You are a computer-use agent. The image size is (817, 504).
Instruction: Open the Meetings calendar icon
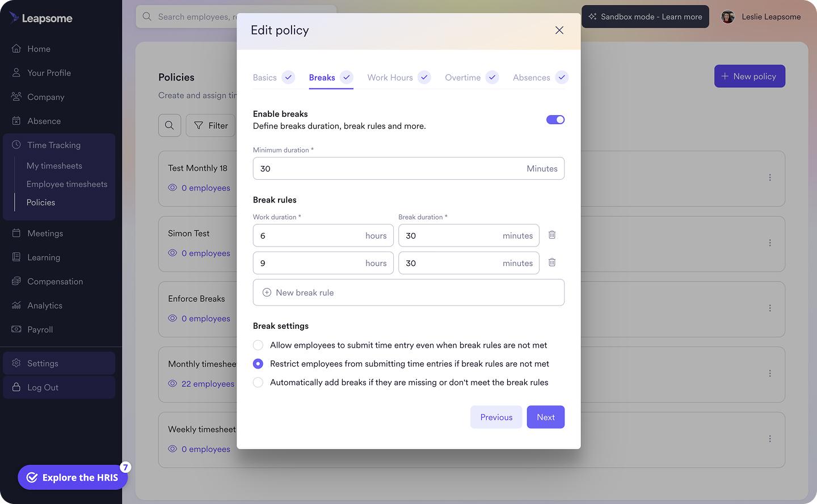point(16,233)
